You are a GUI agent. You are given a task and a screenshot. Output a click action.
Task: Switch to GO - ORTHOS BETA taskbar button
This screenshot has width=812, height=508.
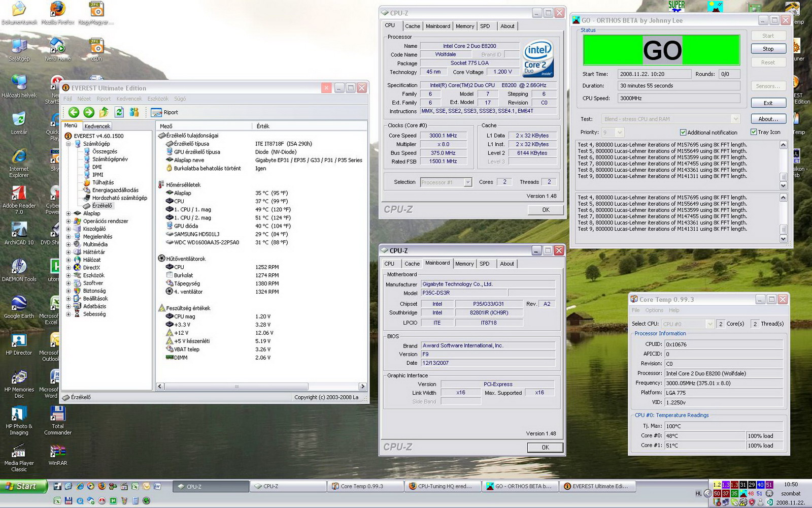(521, 486)
